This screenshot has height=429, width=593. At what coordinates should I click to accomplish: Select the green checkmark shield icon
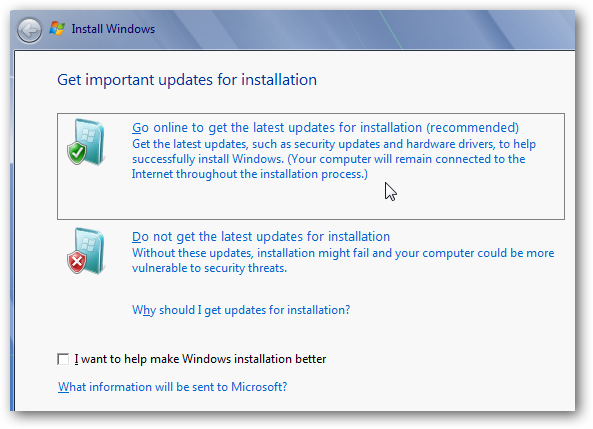pyautogui.click(x=77, y=153)
